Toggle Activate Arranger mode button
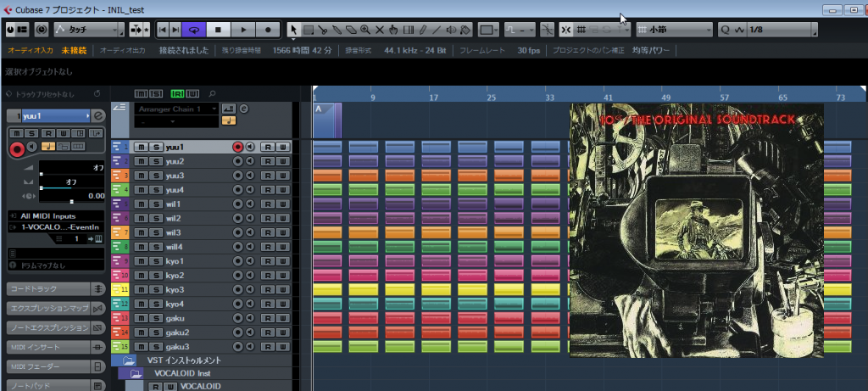Viewport: 868px width, 391px height. point(228,109)
